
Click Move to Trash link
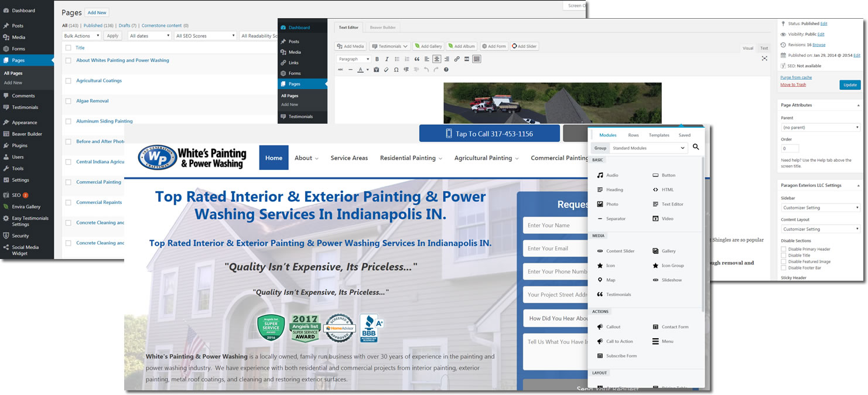pos(793,84)
